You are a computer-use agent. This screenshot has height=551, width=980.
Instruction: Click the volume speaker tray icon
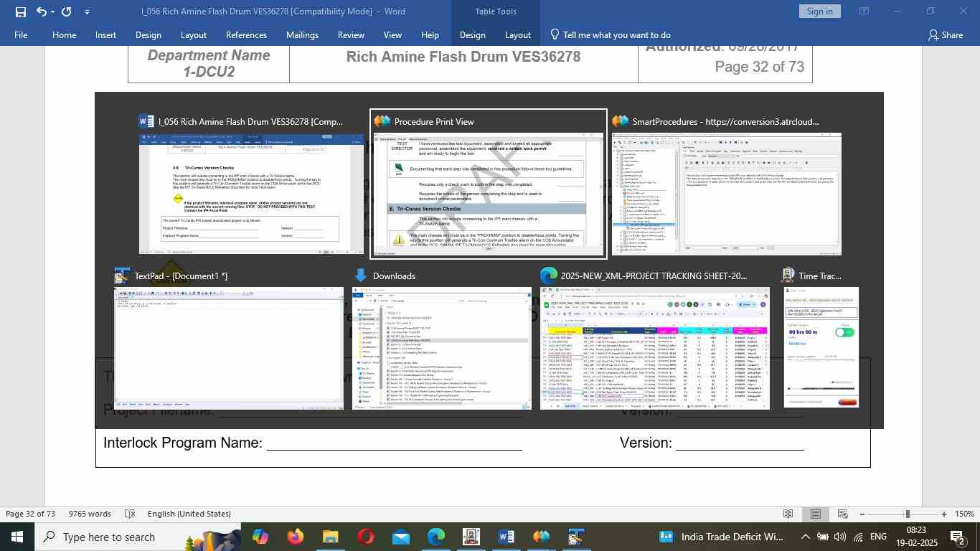point(839,537)
